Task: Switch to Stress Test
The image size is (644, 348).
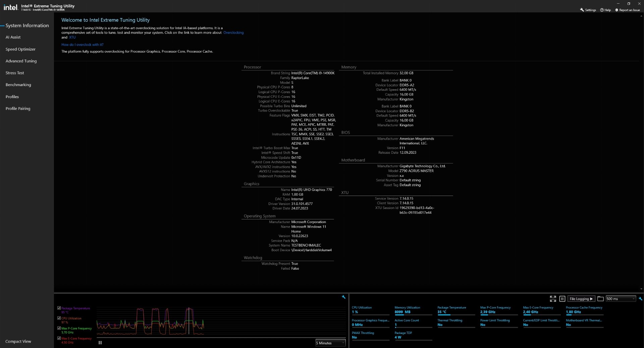Action: 15,73
